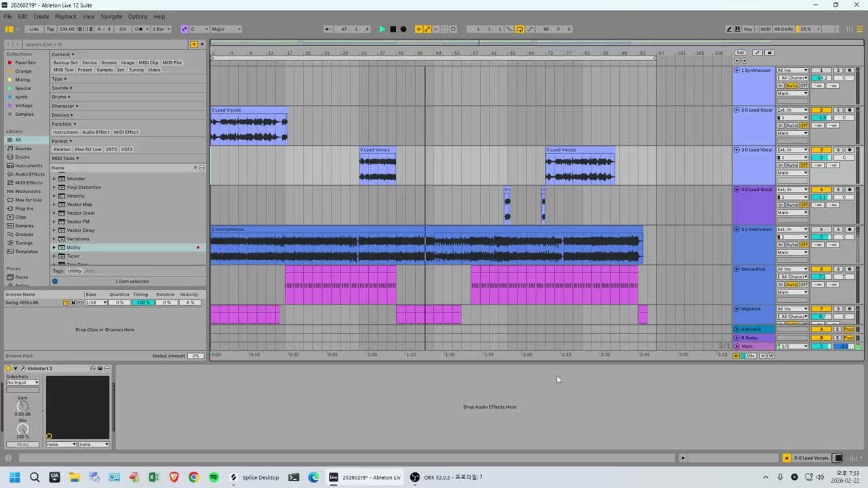This screenshot has width=868, height=488.
Task: Open Splice Desktop from the taskbar
Action: coord(255,477)
